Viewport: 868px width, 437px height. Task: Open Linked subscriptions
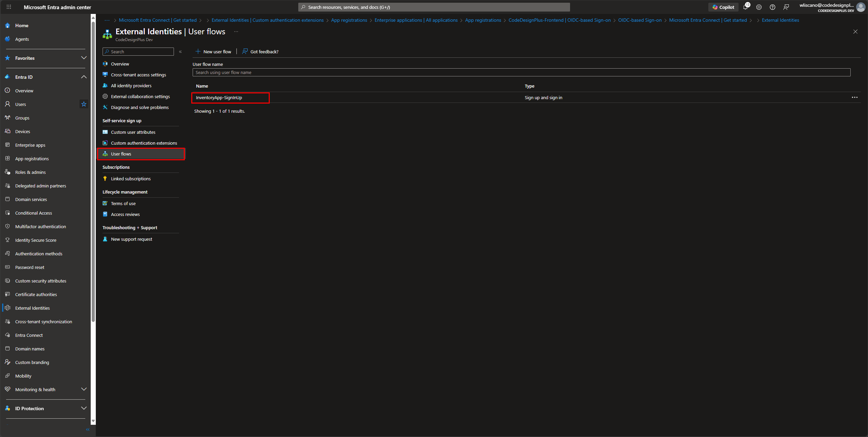(x=131, y=179)
